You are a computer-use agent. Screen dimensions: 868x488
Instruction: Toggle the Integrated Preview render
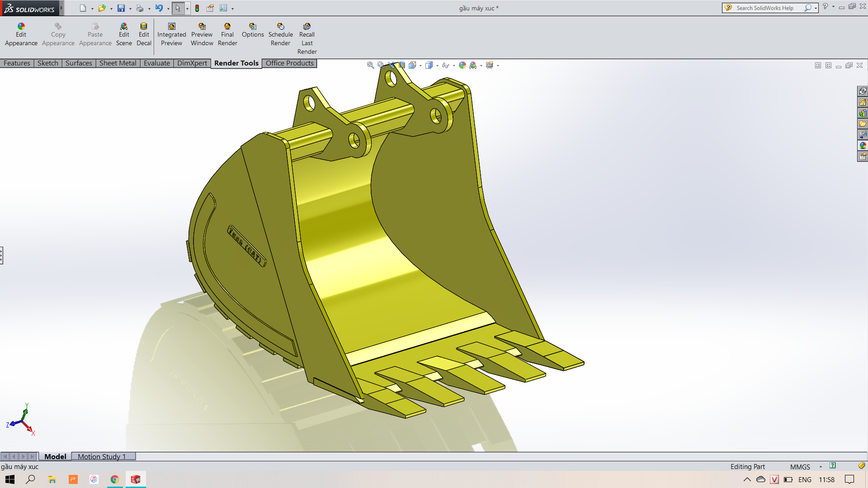click(x=171, y=35)
